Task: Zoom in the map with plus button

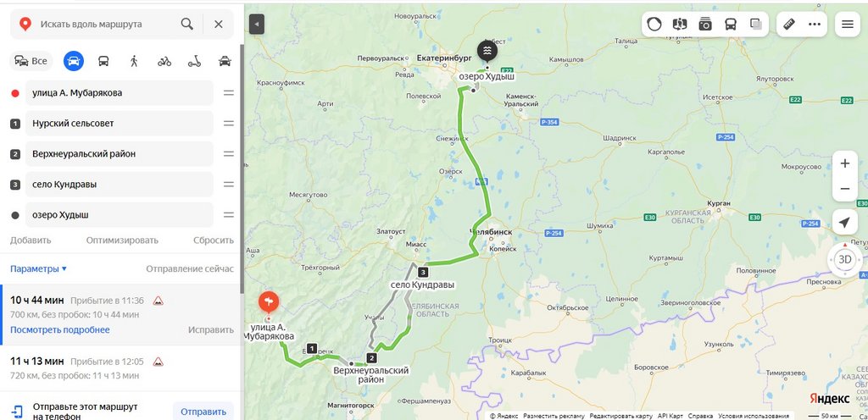Action: click(x=845, y=163)
